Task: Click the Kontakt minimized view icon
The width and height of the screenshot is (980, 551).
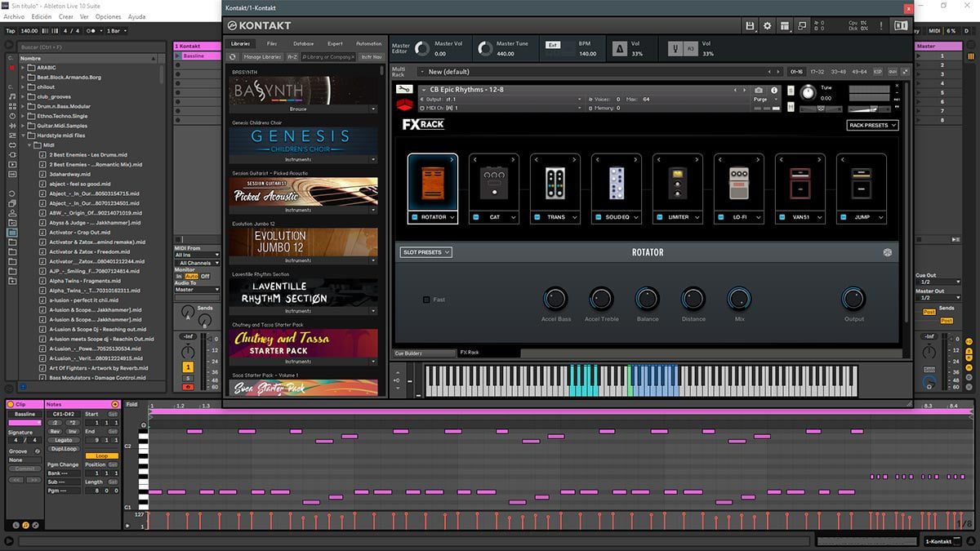Action: click(802, 26)
